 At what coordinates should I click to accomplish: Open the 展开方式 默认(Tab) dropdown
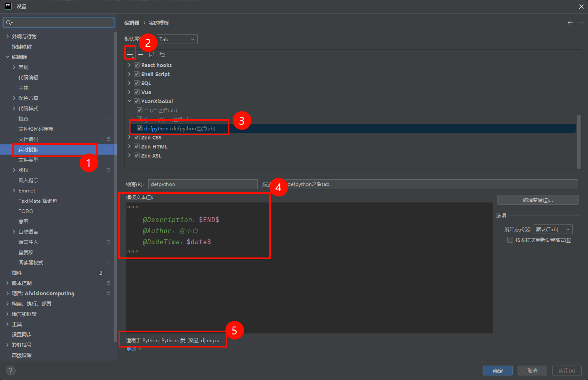coord(553,229)
